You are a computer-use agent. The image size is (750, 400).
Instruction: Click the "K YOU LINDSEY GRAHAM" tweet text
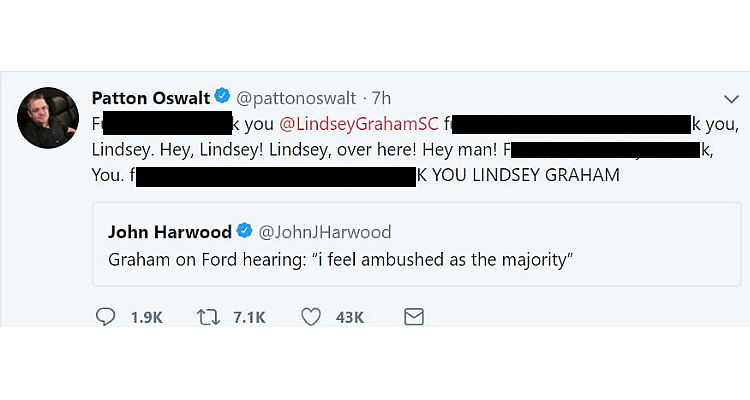tap(518, 175)
